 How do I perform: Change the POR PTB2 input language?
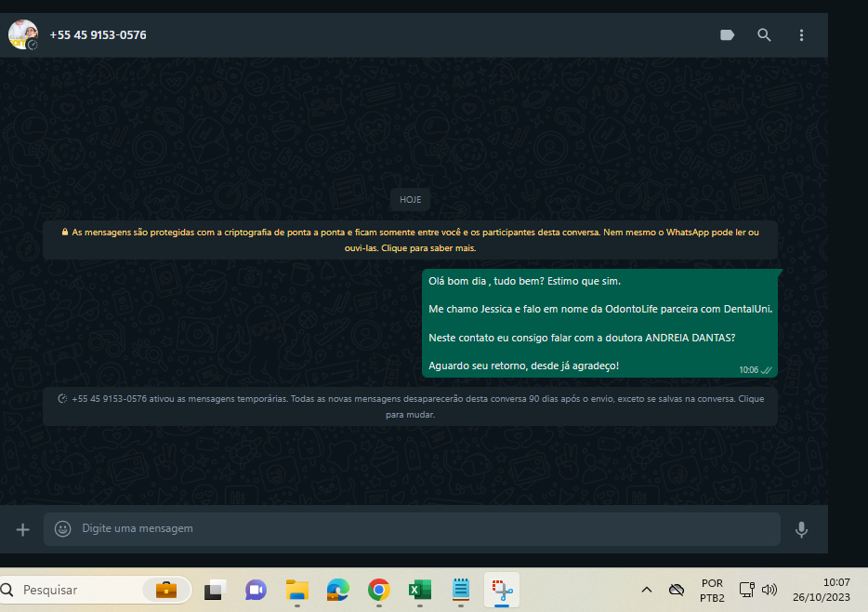pos(712,591)
